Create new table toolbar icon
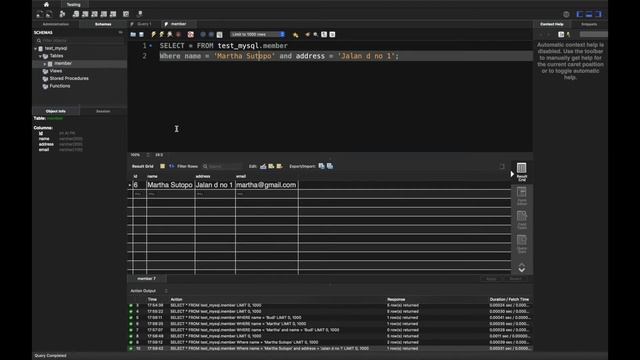 tap(85, 14)
